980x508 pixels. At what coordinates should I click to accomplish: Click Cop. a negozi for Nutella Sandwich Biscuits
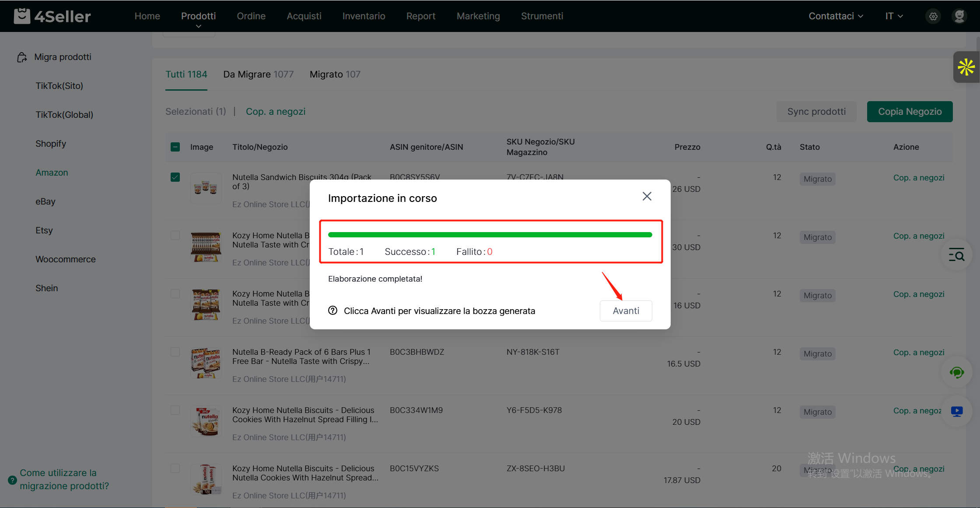[919, 177]
